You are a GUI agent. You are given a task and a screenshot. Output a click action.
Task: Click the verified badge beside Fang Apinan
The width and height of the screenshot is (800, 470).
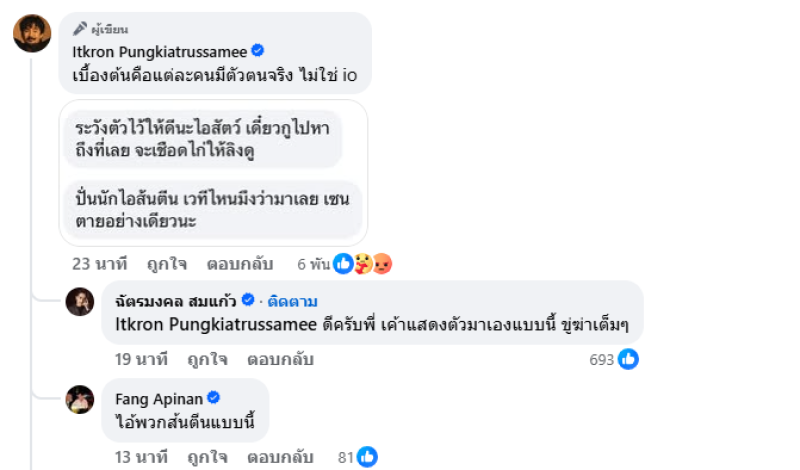pos(213,397)
